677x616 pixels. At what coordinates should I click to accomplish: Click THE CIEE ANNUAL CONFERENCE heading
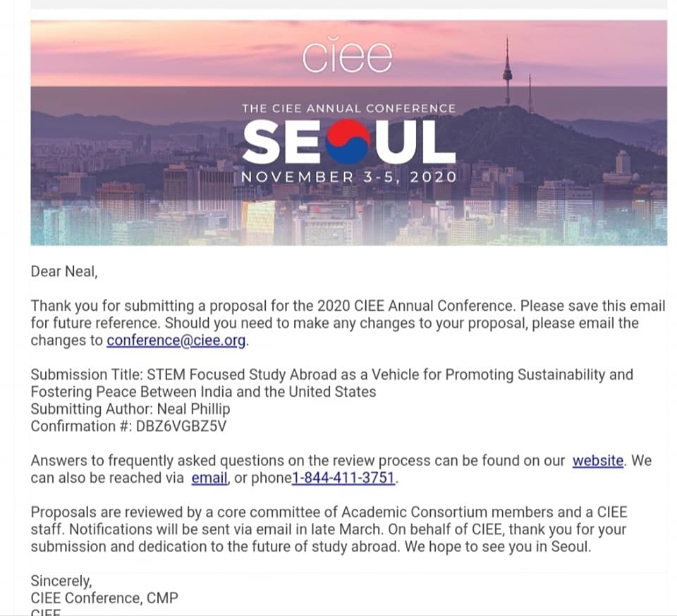click(x=349, y=109)
